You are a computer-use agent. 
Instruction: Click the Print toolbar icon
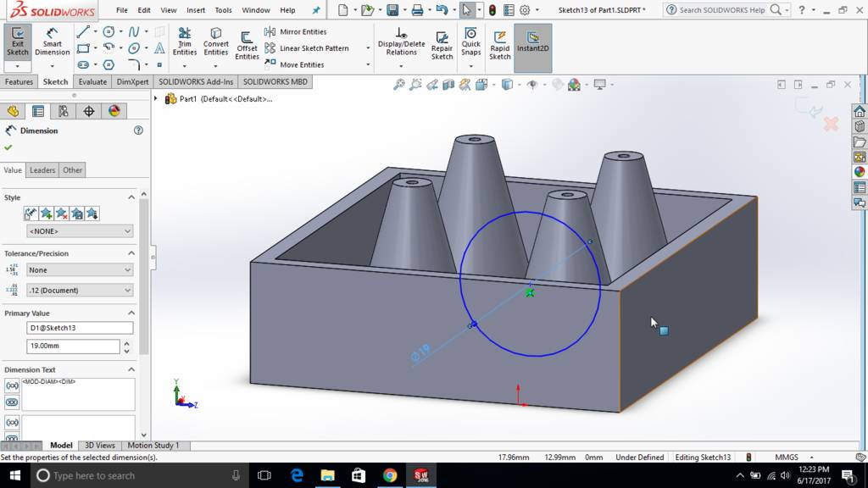click(417, 10)
